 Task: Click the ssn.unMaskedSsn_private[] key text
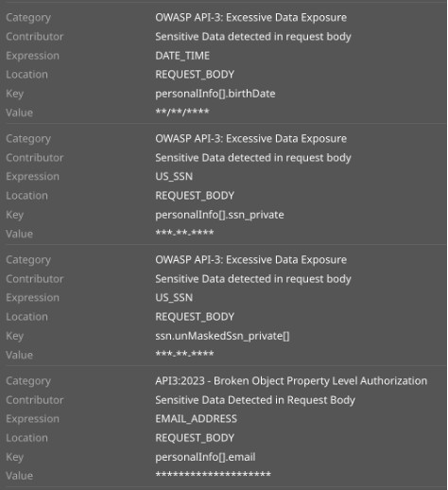click(x=222, y=336)
